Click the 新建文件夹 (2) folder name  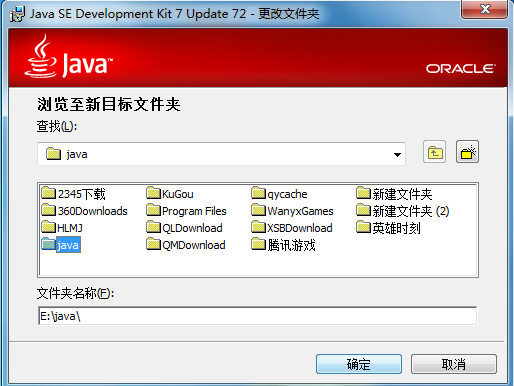[411, 211]
